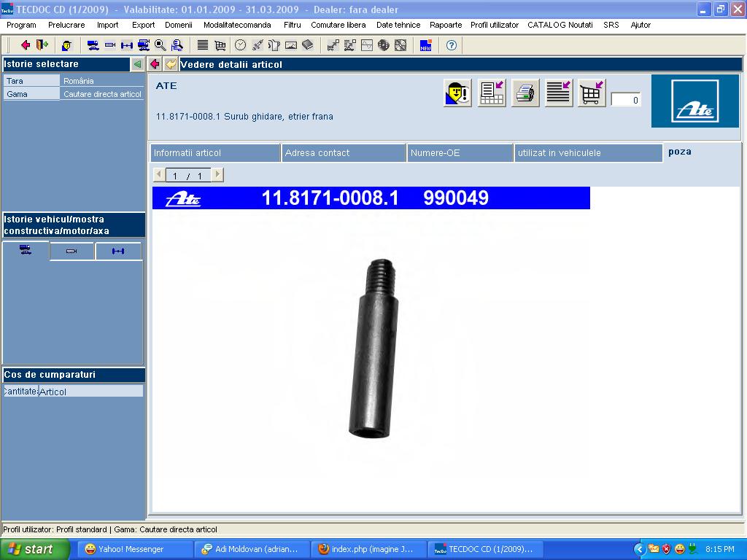Select axle search icon in main toolbar
The width and height of the screenshot is (747, 560).
pyautogui.click(x=127, y=45)
